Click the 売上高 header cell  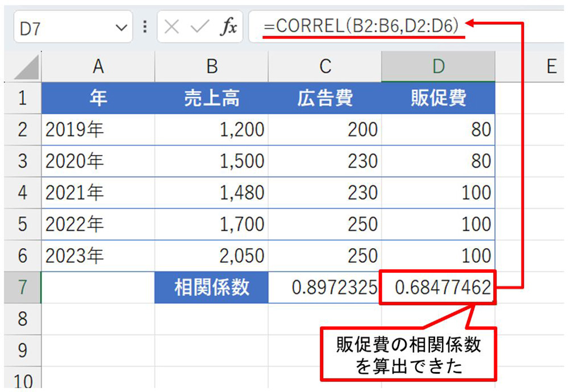211,98
